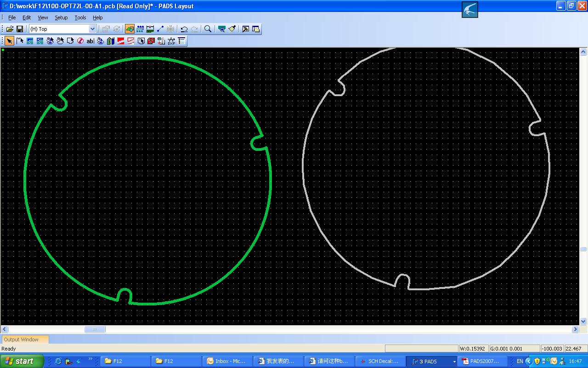This screenshot has height=368, width=588.
Task: Switch to the PADS2007 taskbar button
Action: [x=481, y=361]
